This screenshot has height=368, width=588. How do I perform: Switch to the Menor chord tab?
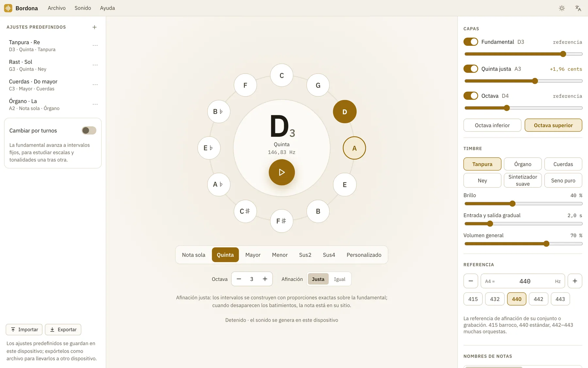click(280, 255)
